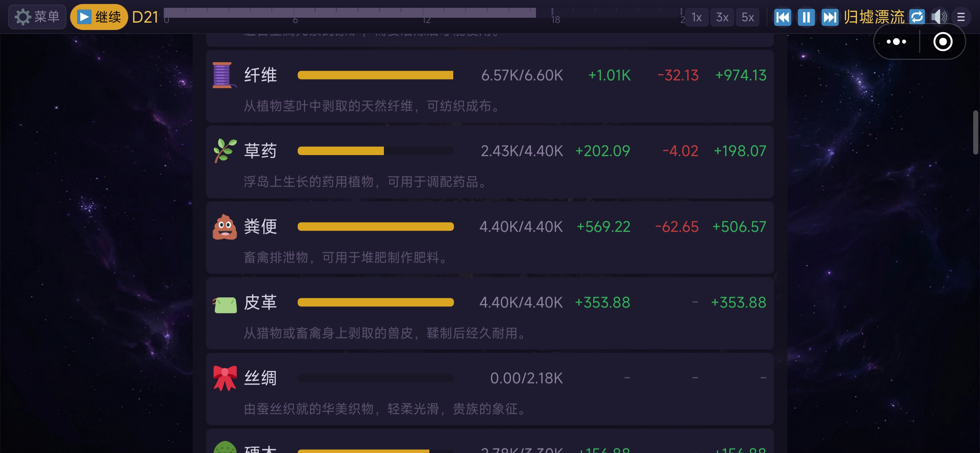Image resolution: width=980 pixels, height=453 pixels.
Task: Set game speed to 1x
Action: (x=696, y=17)
